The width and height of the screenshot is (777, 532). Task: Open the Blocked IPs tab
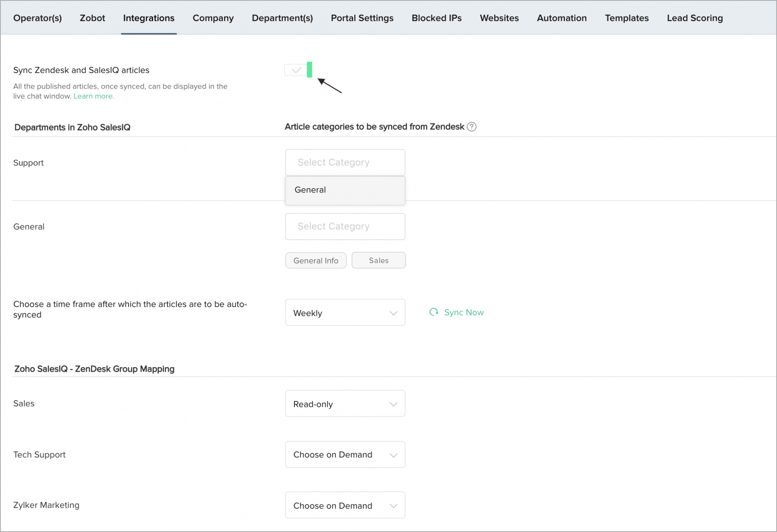pyautogui.click(x=436, y=18)
